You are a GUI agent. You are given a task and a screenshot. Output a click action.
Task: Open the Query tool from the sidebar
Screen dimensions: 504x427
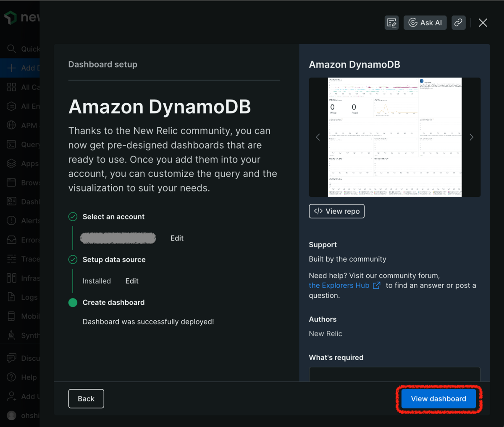coord(11,144)
